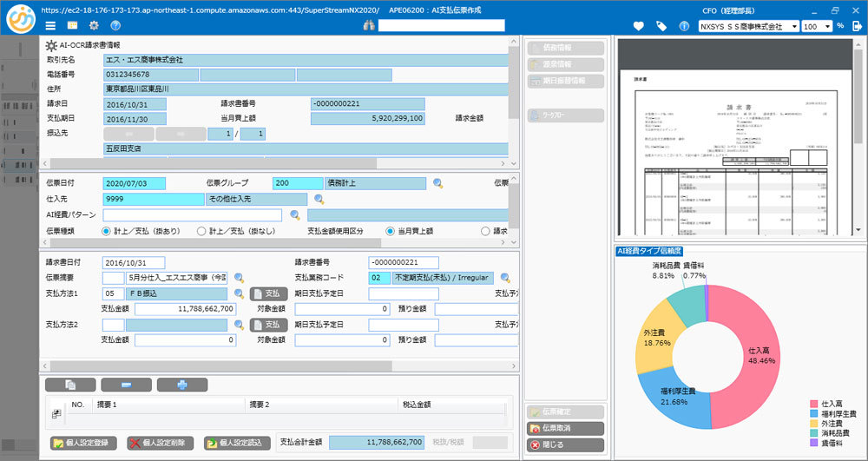Click the plus add-row button
This screenshot has width=868, height=461.
tap(181, 385)
